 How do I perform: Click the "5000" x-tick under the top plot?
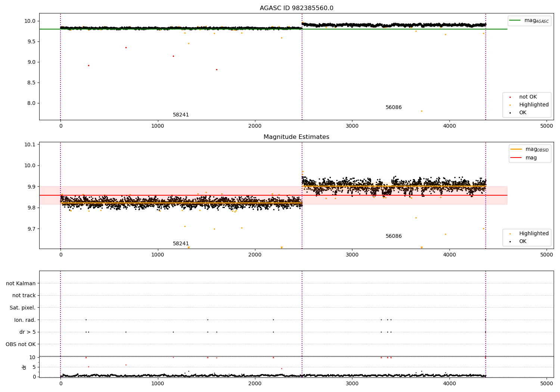coord(547,126)
